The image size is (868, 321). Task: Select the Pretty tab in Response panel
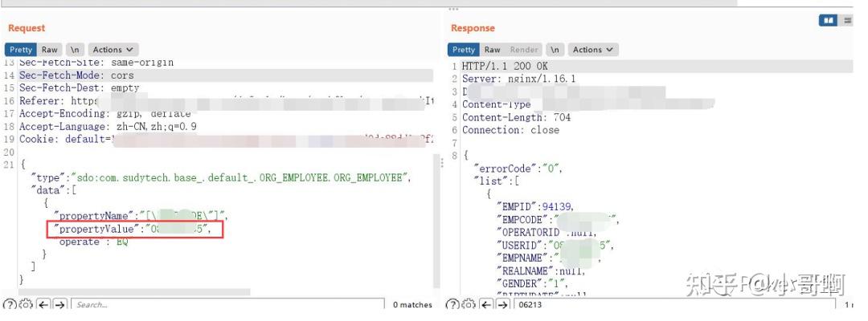(x=464, y=50)
